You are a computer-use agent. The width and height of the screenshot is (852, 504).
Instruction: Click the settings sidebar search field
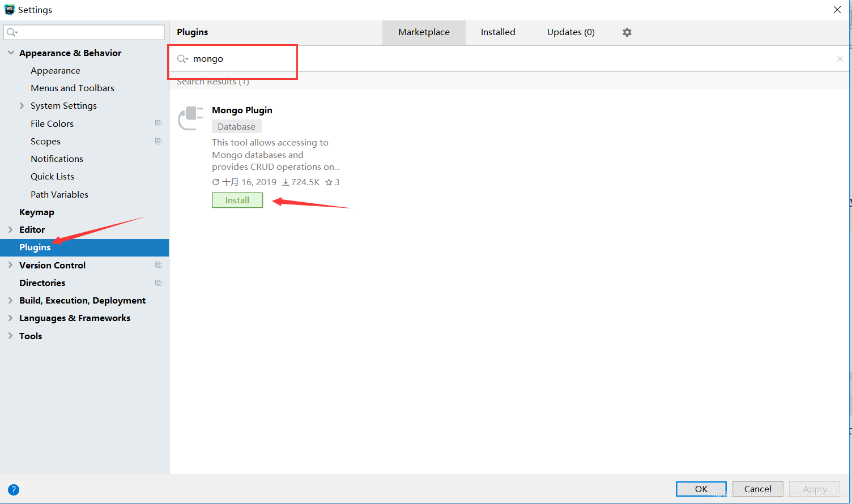click(84, 32)
